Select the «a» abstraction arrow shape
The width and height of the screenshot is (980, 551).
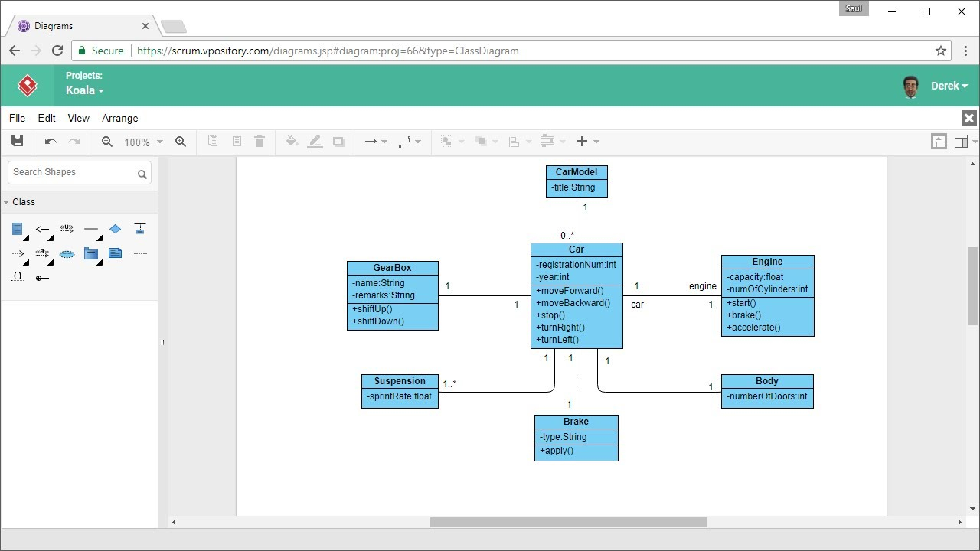(43, 253)
